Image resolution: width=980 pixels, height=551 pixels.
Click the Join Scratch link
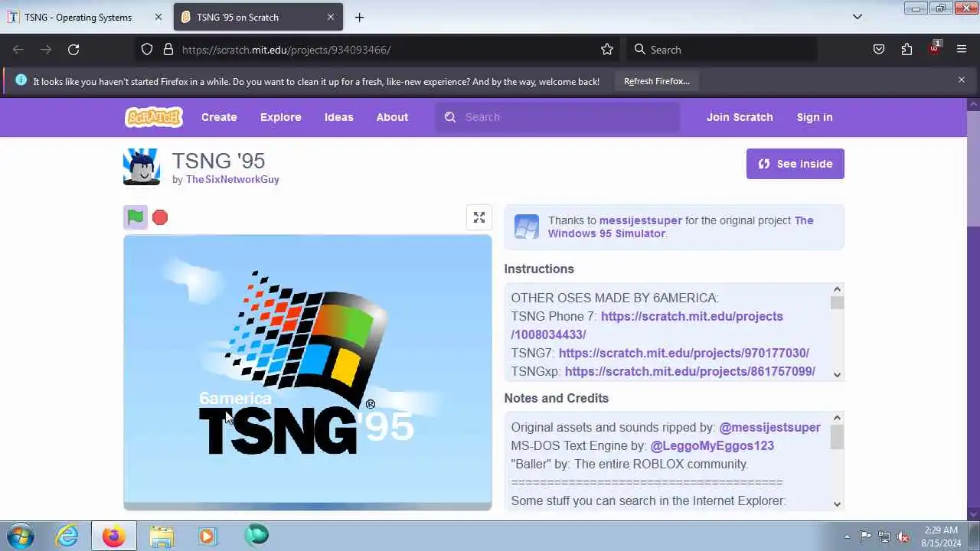click(740, 117)
